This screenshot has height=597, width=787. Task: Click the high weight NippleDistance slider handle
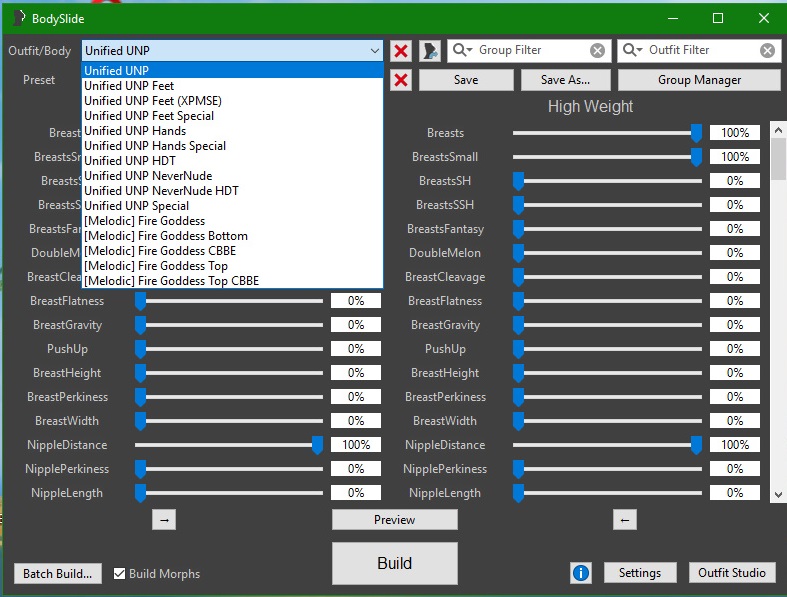point(696,445)
